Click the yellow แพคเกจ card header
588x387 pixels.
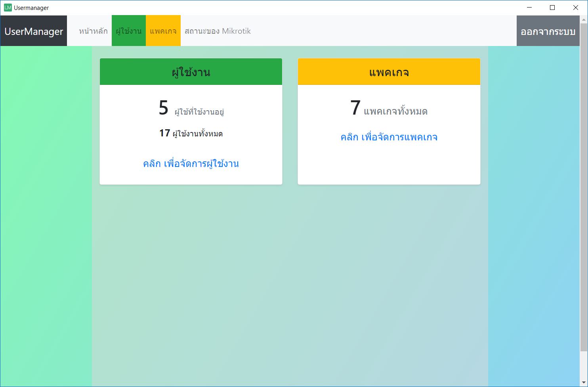[x=389, y=72]
